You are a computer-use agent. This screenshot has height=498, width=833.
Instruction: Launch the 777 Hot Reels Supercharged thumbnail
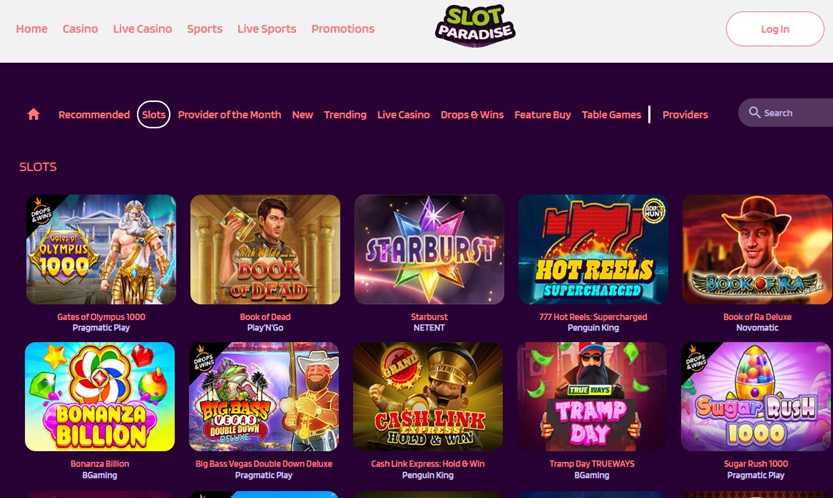click(593, 249)
